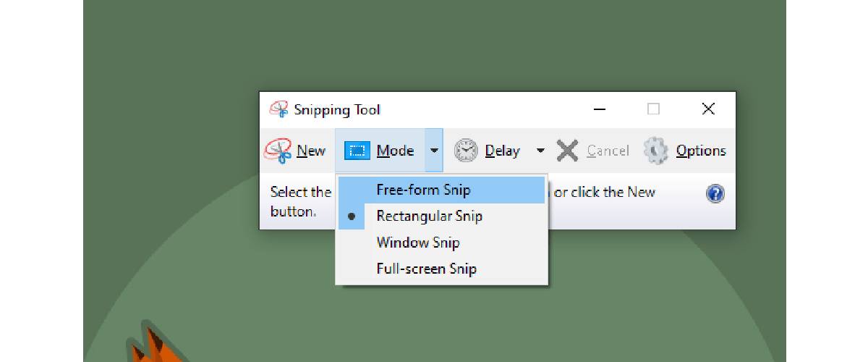Viewport: 868px width, 362px height.
Task: Select the Rectangular Snip label
Action: [x=429, y=216]
